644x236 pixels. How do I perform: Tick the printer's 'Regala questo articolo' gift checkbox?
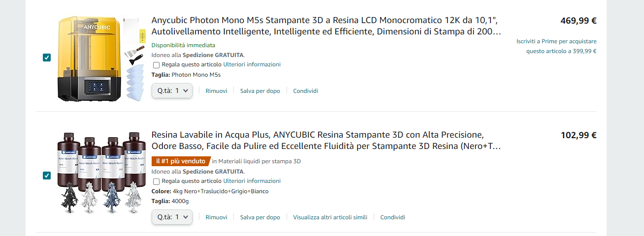pyautogui.click(x=156, y=65)
